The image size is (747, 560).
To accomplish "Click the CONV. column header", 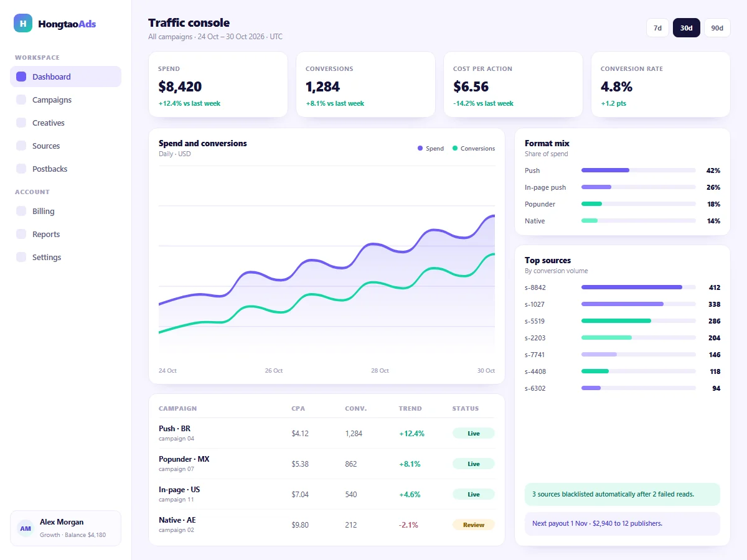I will click(356, 409).
